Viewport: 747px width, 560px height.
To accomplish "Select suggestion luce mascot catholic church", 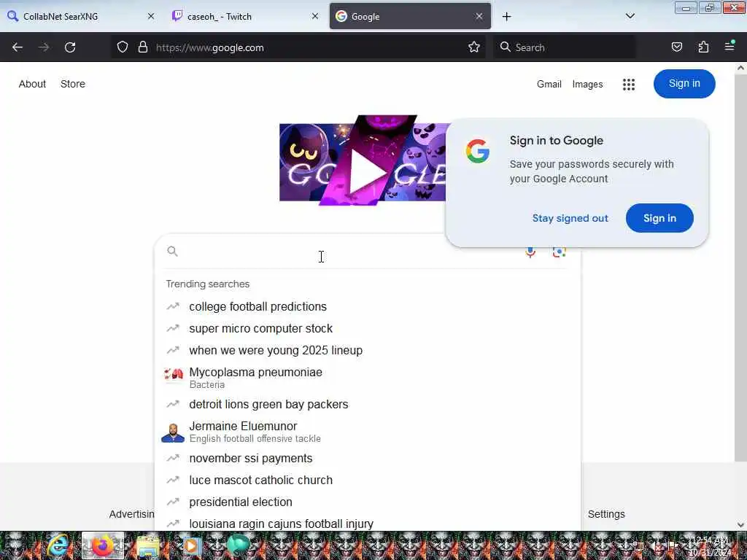I will click(x=368, y=480).
